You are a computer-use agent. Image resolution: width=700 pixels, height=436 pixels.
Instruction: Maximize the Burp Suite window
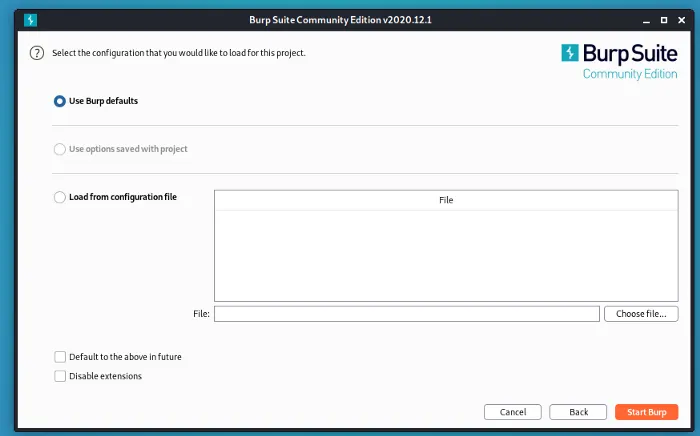[664, 20]
